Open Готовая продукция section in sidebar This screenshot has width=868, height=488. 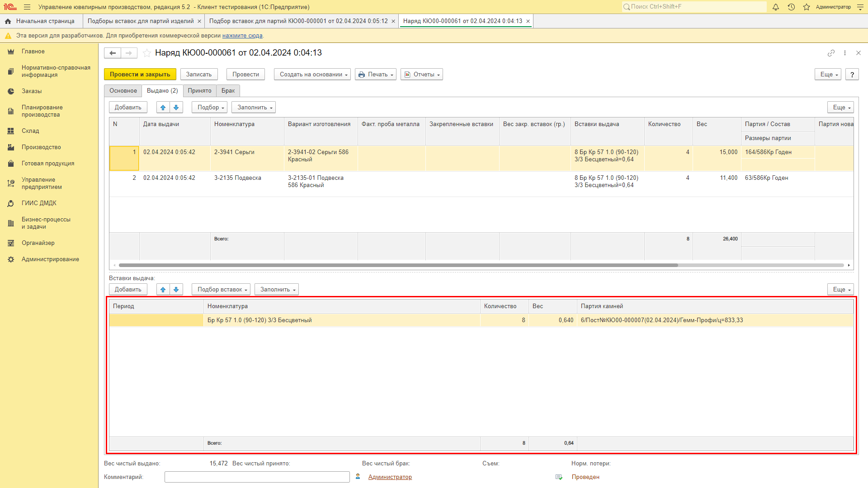pyautogui.click(x=48, y=164)
